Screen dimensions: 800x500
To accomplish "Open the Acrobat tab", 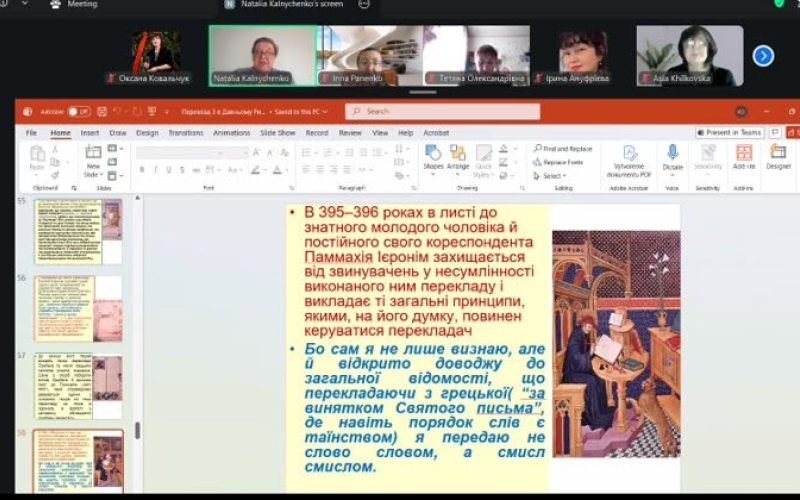I will (436, 133).
